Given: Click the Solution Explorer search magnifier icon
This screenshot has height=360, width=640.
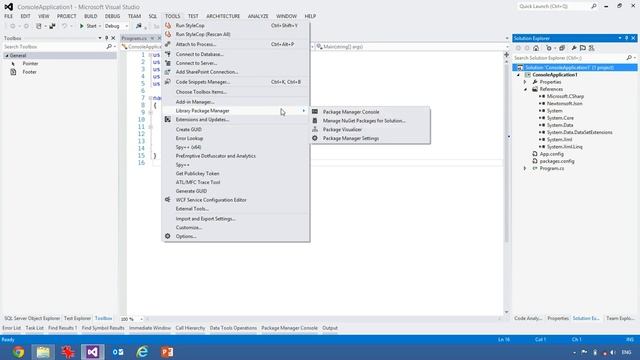Looking at the screenshot, I should click(629, 58).
